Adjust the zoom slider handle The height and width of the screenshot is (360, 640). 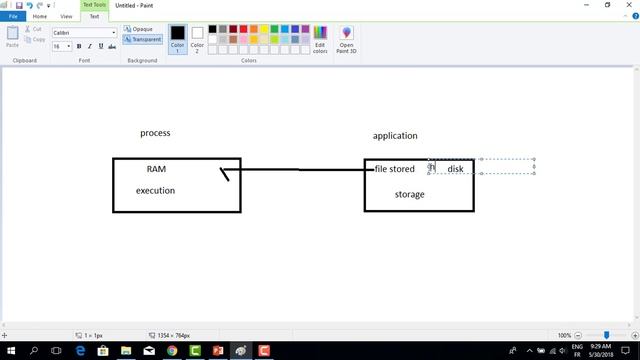tap(607, 335)
